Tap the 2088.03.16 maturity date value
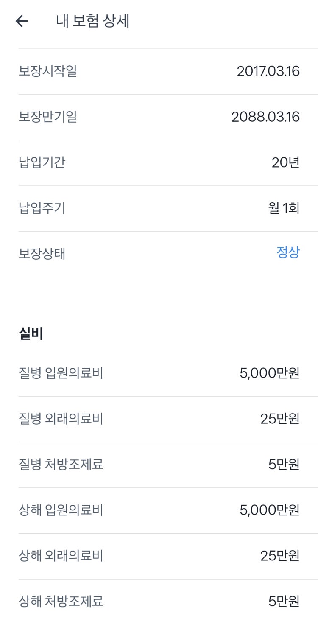 (265, 117)
